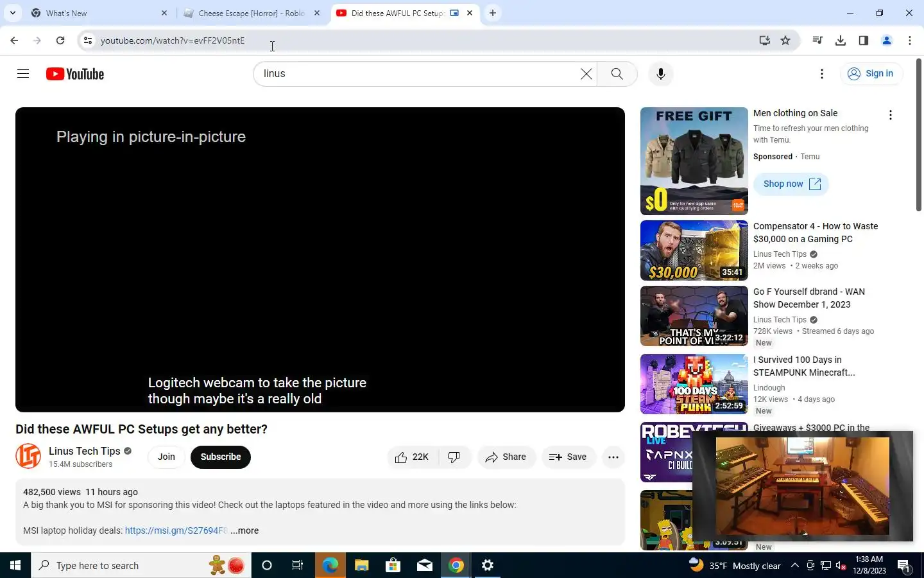Screen dimensions: 924x578
Task: Click the browser address bar URL
Action: [x=173, y=40]
